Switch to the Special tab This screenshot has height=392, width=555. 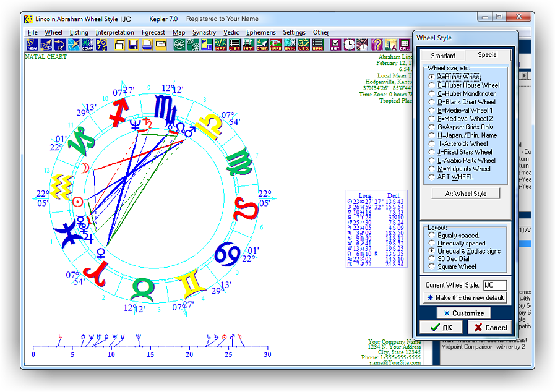tap(488, 55)
